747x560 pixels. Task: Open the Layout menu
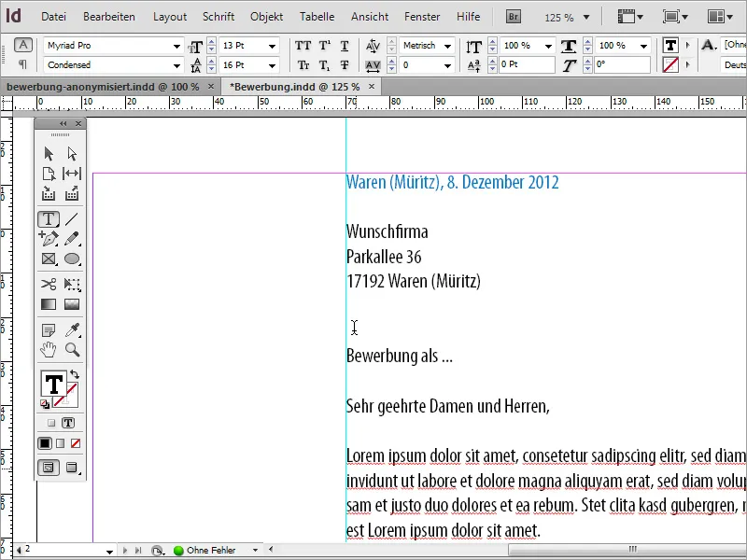170,17
